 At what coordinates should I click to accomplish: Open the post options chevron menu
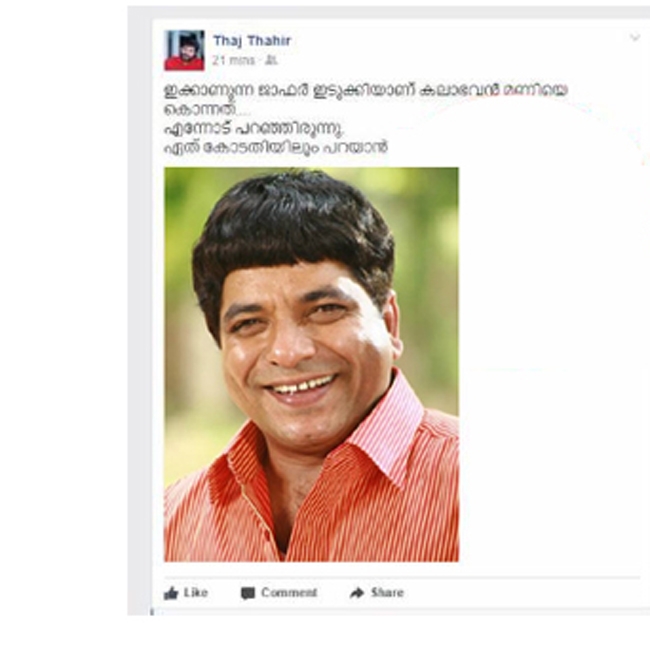click(635, 38)
